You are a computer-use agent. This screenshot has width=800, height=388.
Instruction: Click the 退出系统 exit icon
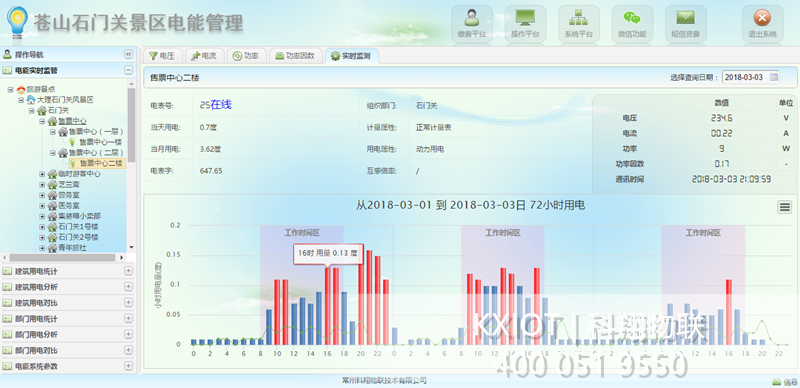[x=762, y=23]
